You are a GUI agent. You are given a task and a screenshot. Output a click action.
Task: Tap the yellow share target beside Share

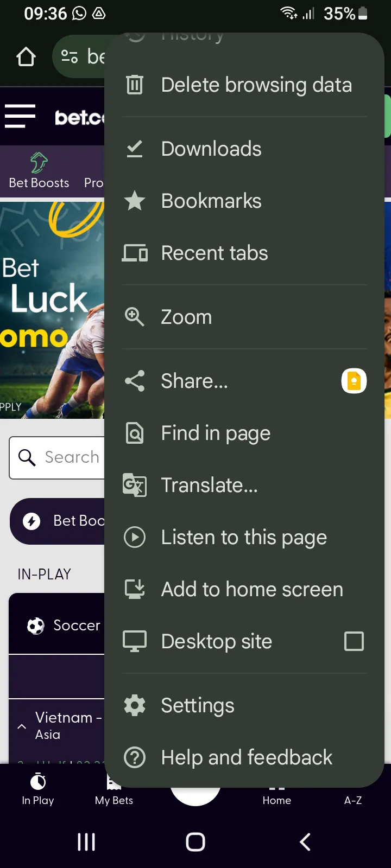point(354,380)
